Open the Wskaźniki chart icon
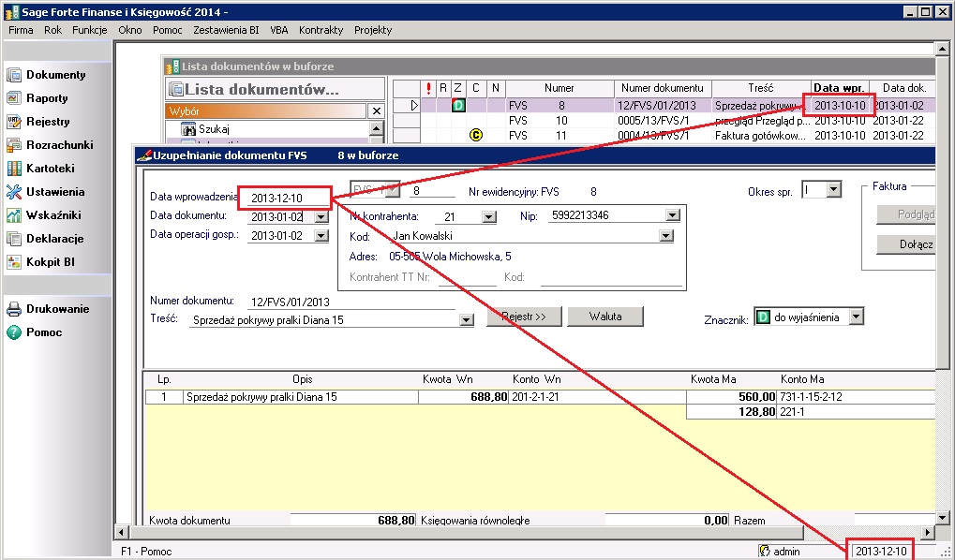The image size is (955, 560). coord(14,215)
